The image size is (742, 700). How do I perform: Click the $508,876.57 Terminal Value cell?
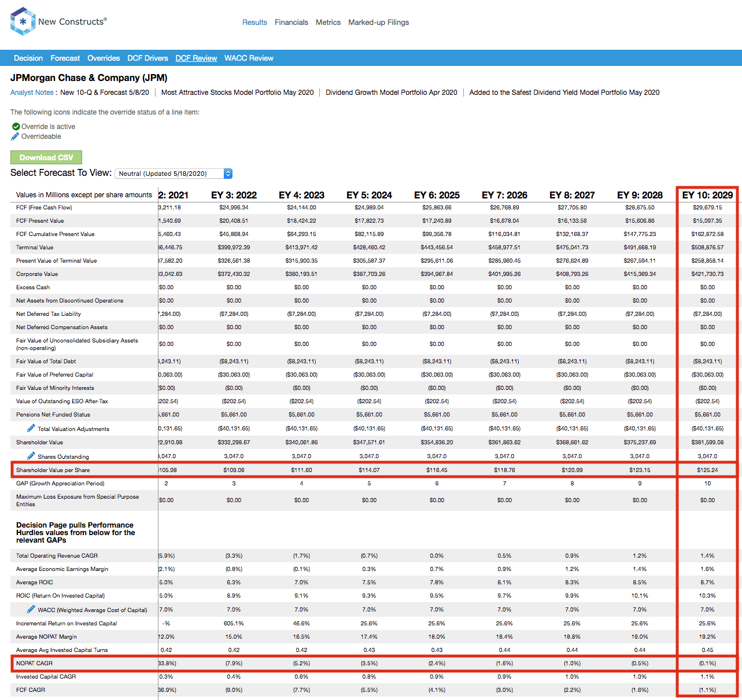[707, 248]
